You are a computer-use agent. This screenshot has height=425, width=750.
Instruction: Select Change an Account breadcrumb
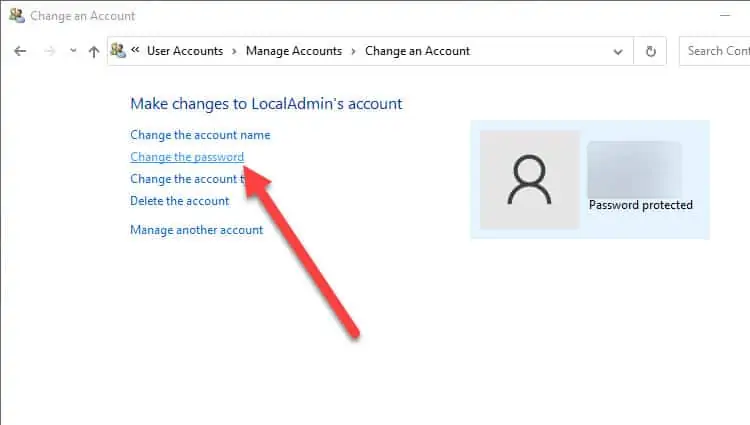tap(417, 51)
